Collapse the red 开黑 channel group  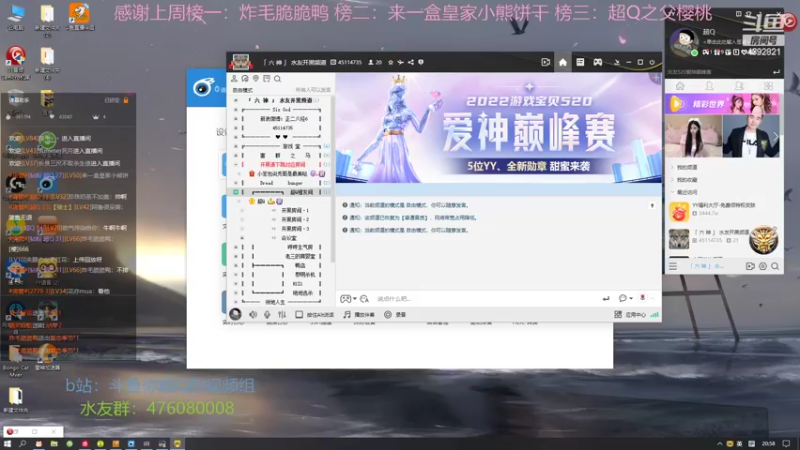pos(236,164)
